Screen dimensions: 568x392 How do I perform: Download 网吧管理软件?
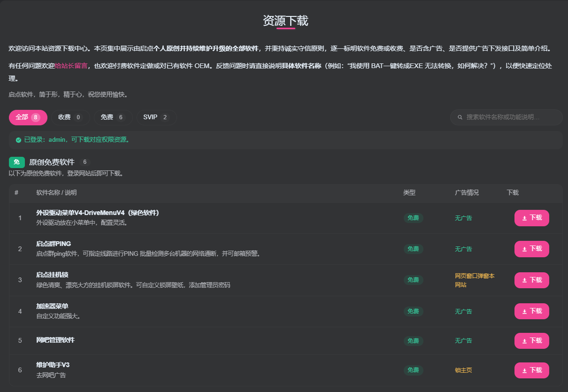coord(531,341)
